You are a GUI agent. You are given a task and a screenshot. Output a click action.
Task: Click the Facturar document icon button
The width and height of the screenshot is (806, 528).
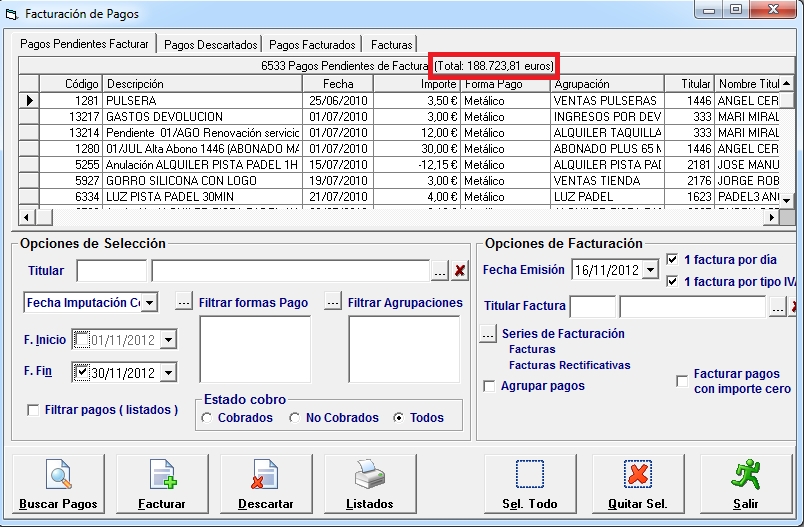click(x=162, y=484)
